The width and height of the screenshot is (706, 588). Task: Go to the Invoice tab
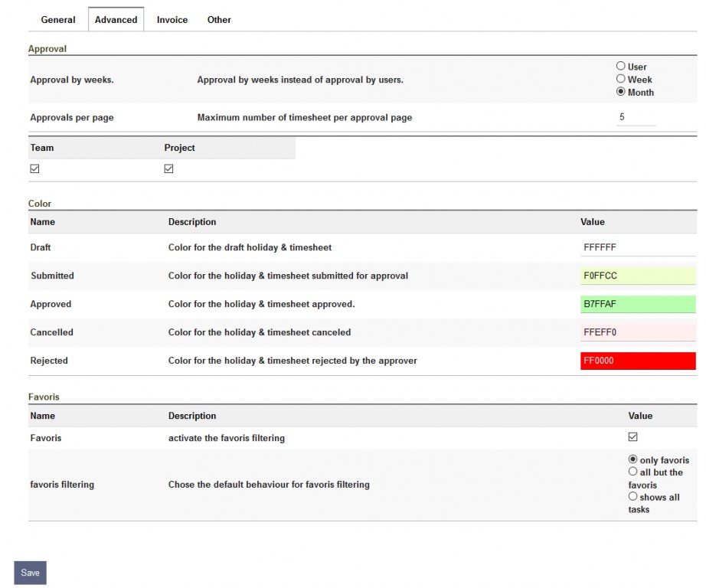172,20
